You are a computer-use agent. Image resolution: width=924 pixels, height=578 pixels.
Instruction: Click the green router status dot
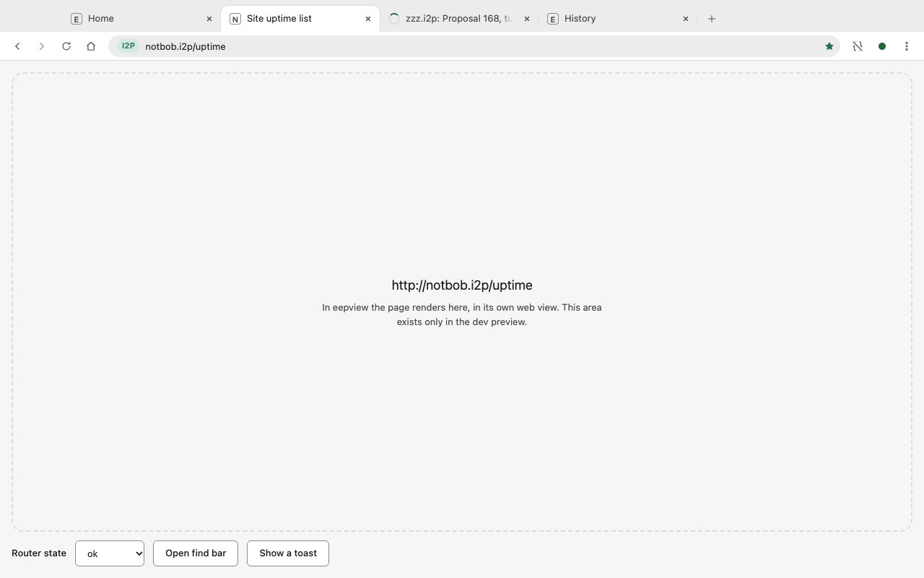pos(882,46)
